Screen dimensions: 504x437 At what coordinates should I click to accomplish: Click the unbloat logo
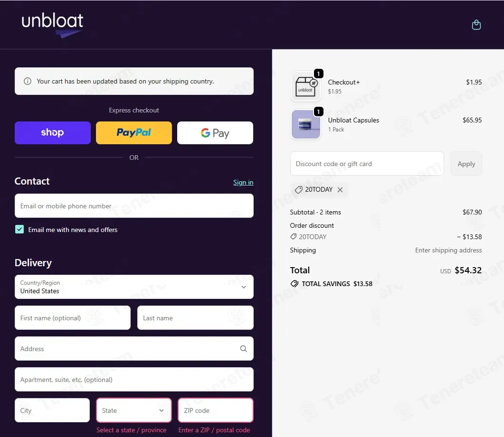point(52,25)
